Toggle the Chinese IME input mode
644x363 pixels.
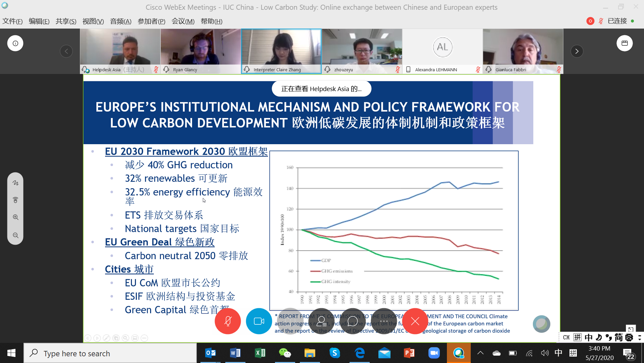coord(558,353)
